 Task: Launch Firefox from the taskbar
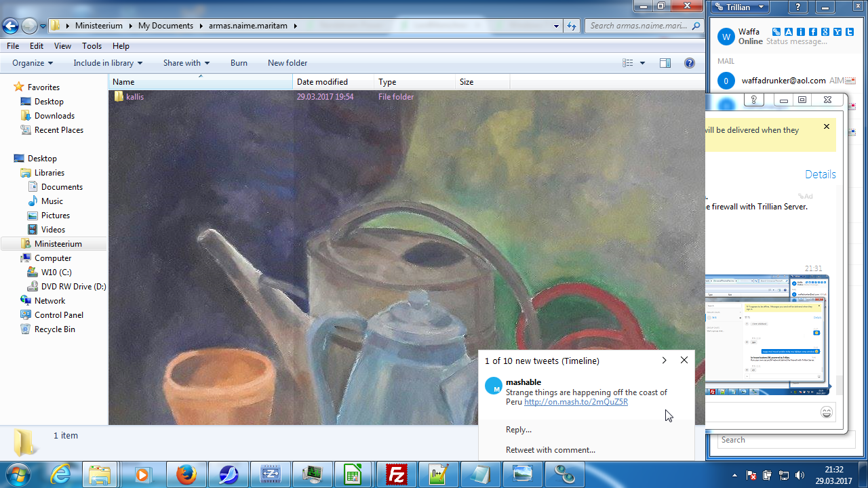click(186, 474)
